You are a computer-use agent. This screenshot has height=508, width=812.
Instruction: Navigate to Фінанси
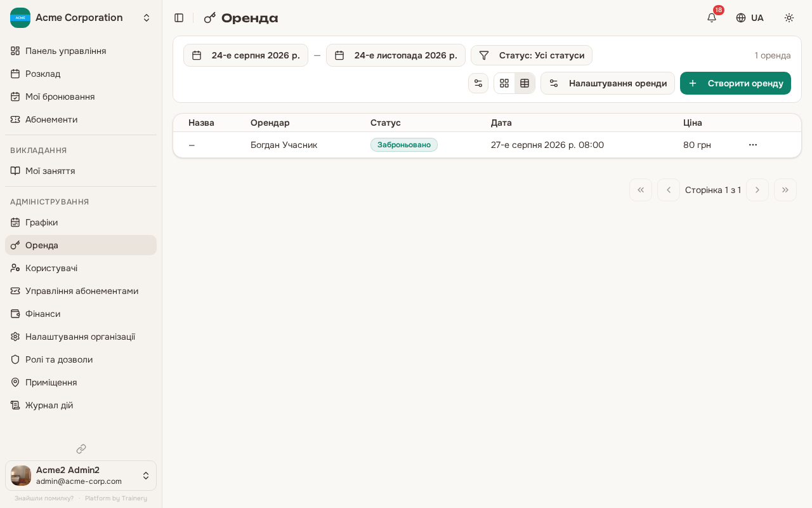tap(81, 314)
